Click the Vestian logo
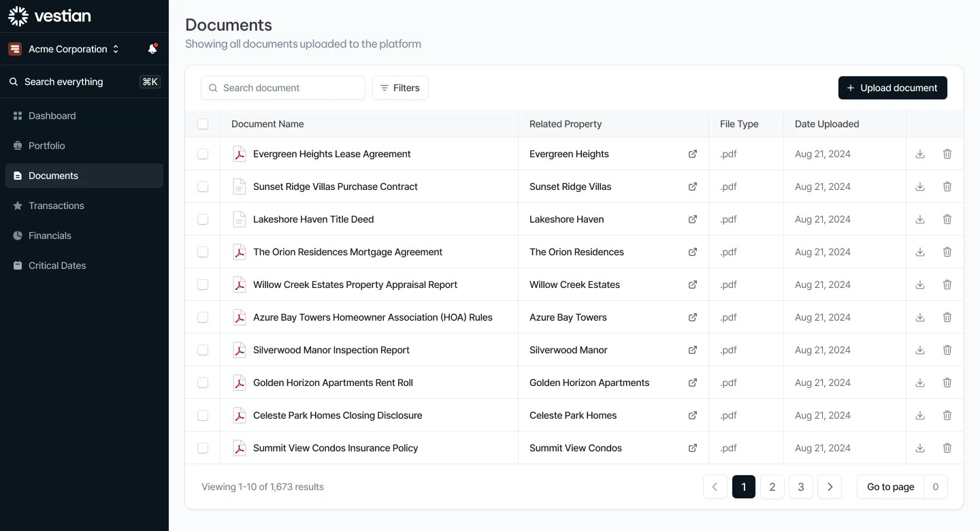The height and width of the screenshot is (531, 980). point(49,16)
